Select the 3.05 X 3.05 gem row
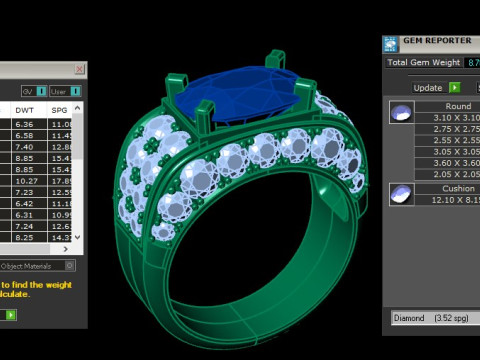 pyautogui.click(x=448, y=152)
